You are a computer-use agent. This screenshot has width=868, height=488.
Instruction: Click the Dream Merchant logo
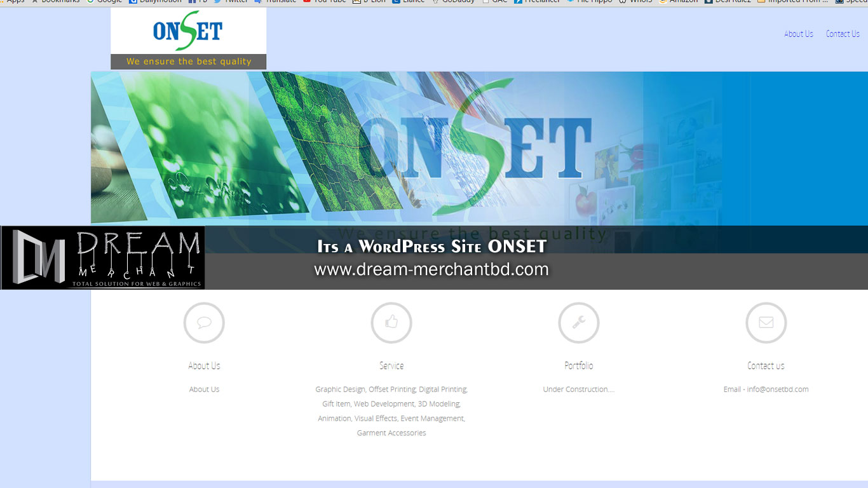pos(103,258)
